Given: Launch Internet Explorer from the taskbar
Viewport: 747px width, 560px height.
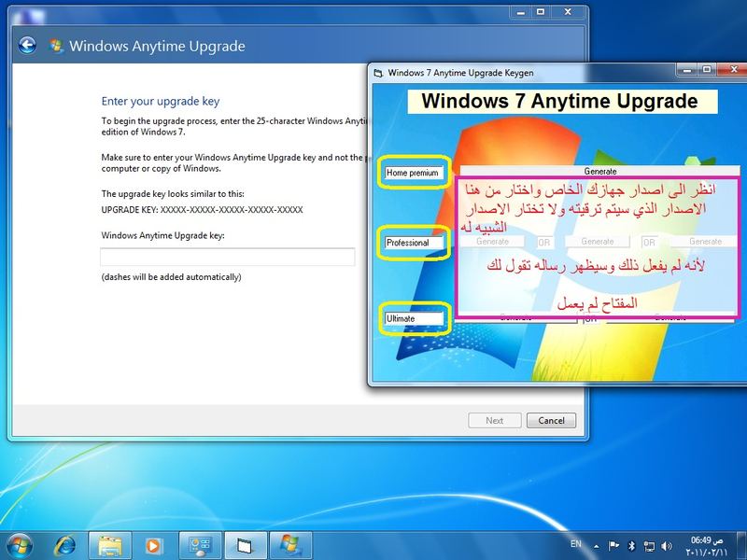Looking at the screenshot, I should pyautogui.click(x=64, y=543).
